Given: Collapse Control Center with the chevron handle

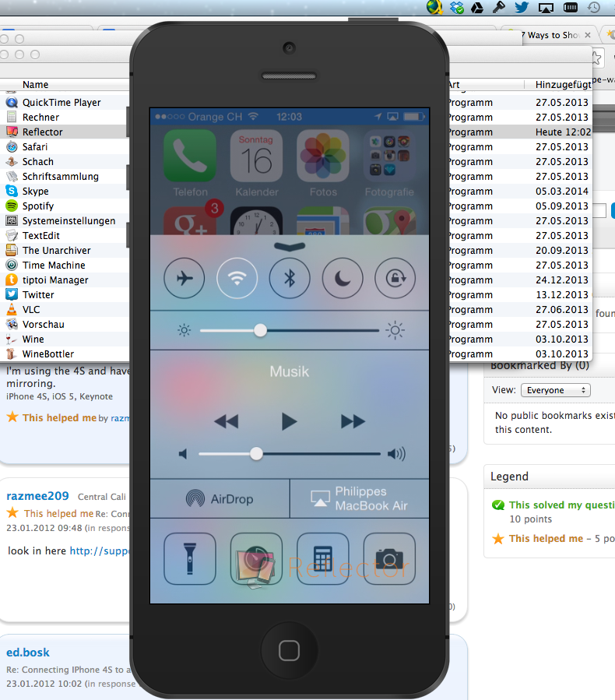Looking at the screenshot, I should point(290,246).
